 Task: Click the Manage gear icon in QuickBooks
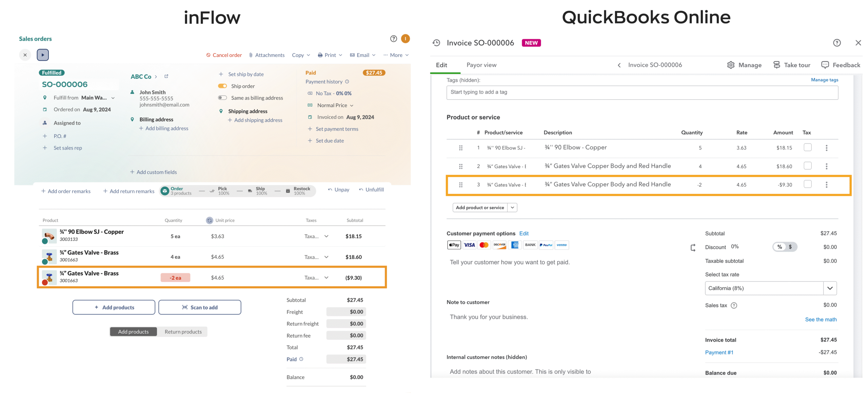(x=731, y=65)
